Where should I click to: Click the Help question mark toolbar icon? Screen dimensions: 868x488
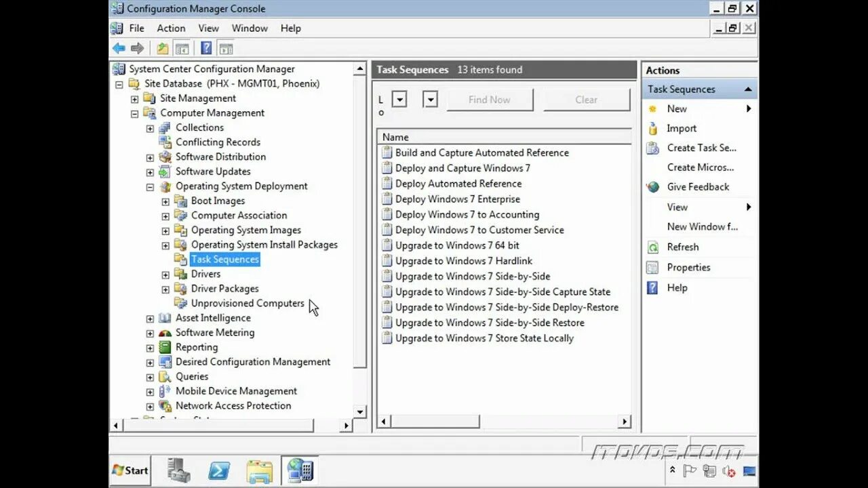pyautogui.click(x=205, y=47)
